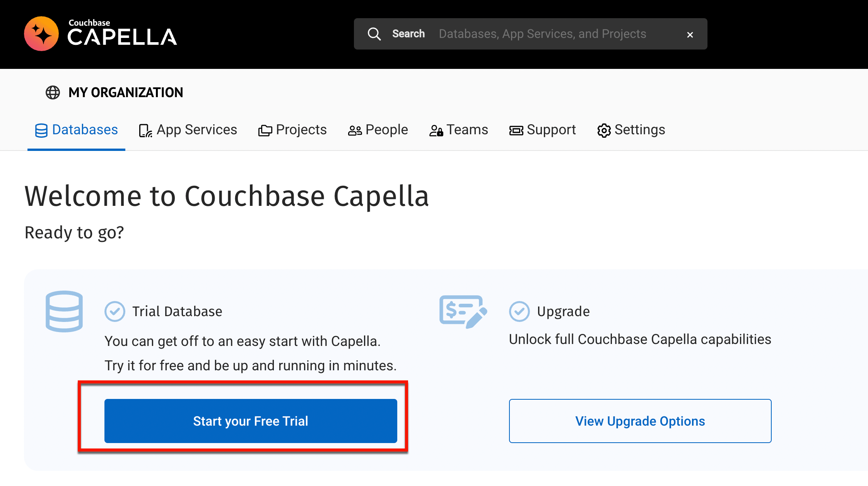Click the checkmark circle beside Trial Database
The height and width of the screenshot is (486, 868).
click(x=115, y=311)
